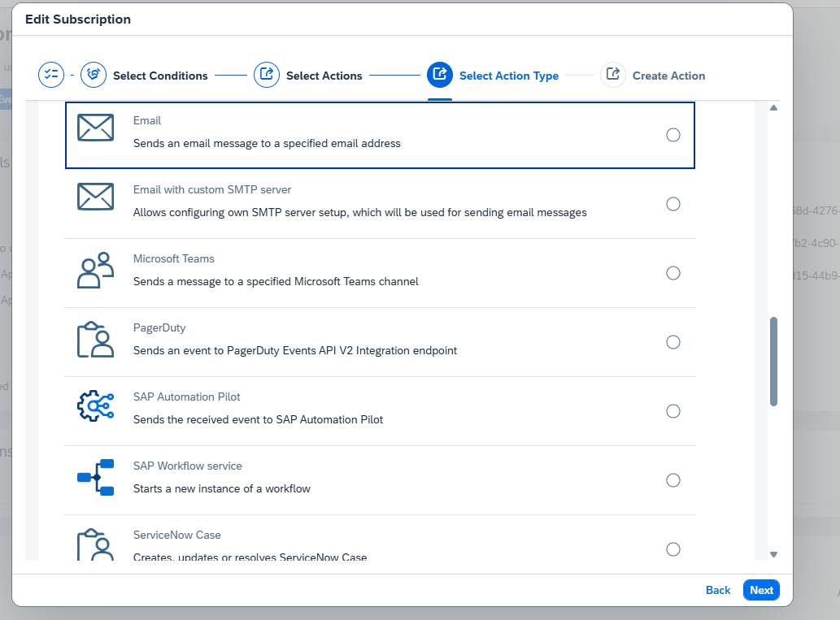The image size is (840, 620).
Task: Click 'Allows configuring own SMTP server setup' description
Action: pyautogui.click(x=360, y=213)
